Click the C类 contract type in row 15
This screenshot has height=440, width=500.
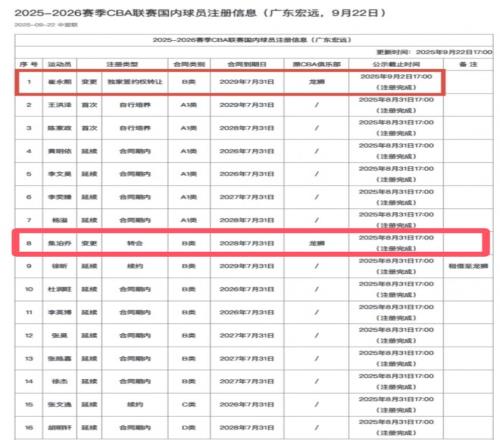(x=189, y=405)
